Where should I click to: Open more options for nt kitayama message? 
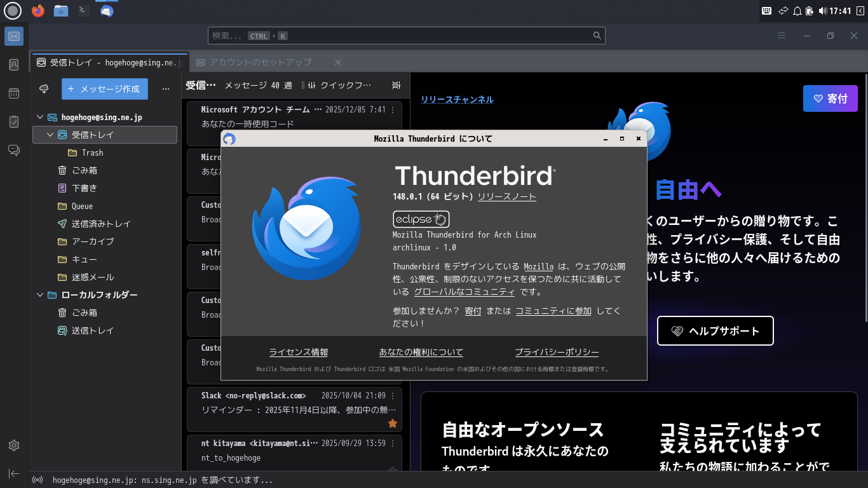(x=393, y=444)
